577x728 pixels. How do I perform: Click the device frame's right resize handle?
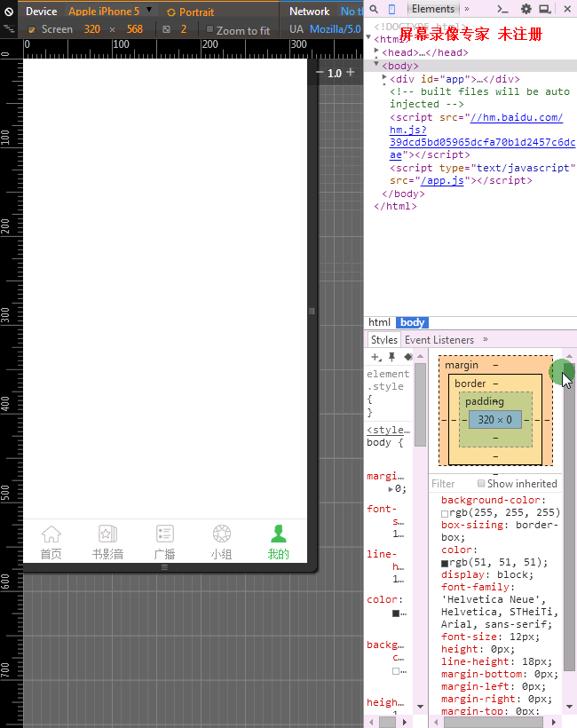[x=312, y=311]
